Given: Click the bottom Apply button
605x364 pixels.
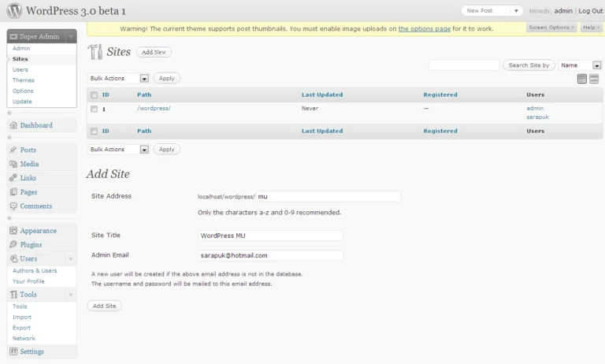Looking at the screenshot, I should pyautogui.click(x=167, y=150).
